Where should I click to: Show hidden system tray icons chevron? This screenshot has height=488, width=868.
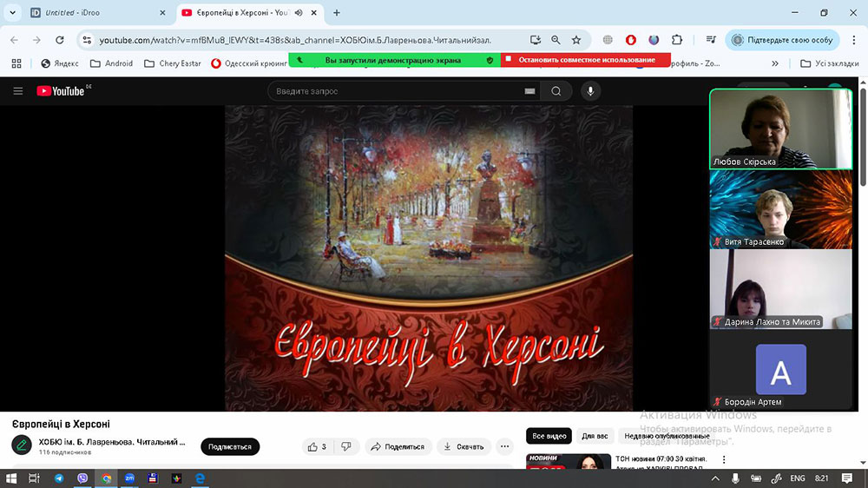(715, 478)
